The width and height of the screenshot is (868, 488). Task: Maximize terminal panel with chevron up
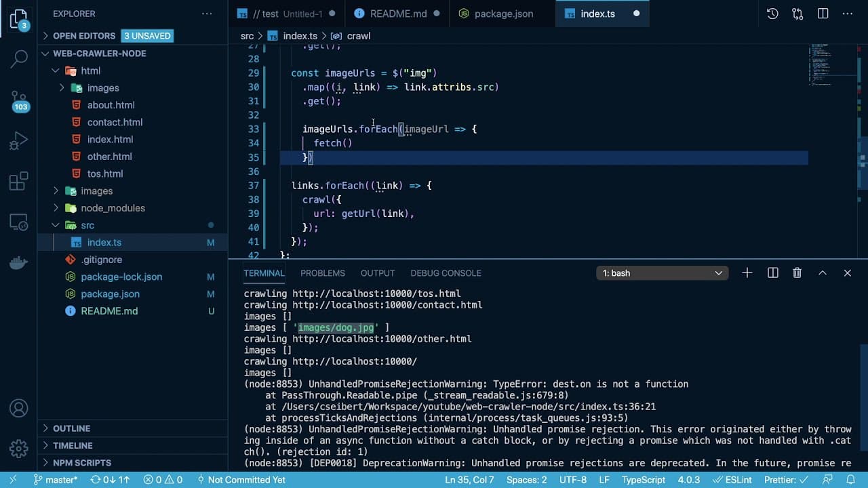tap(823, 273)
